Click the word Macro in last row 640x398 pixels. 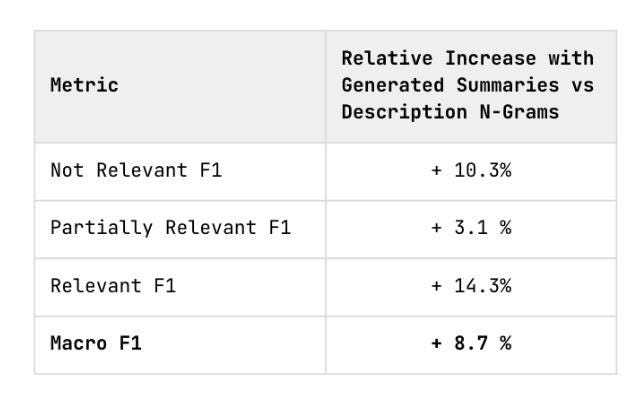[78, 343]
